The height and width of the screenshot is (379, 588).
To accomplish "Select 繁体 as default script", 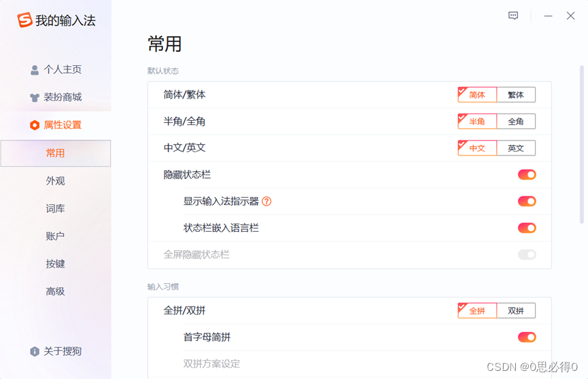I will pos(516,95).
